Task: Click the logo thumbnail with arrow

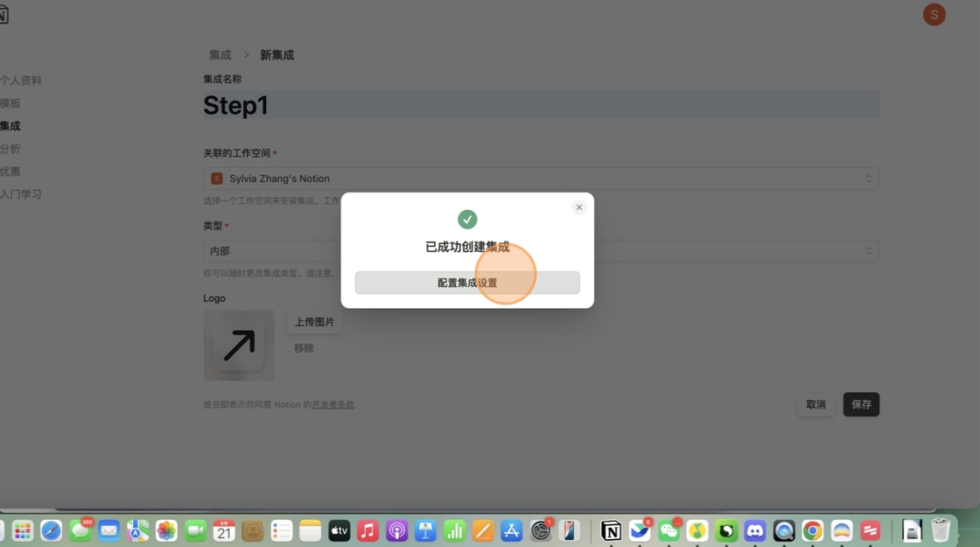Action: coord(239,345)
